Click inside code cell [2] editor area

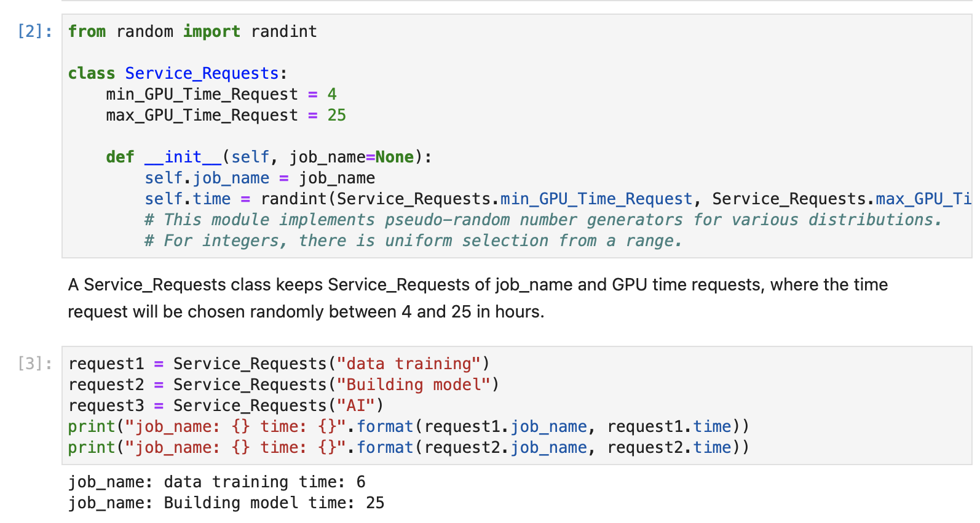click(x=516, y=136)
